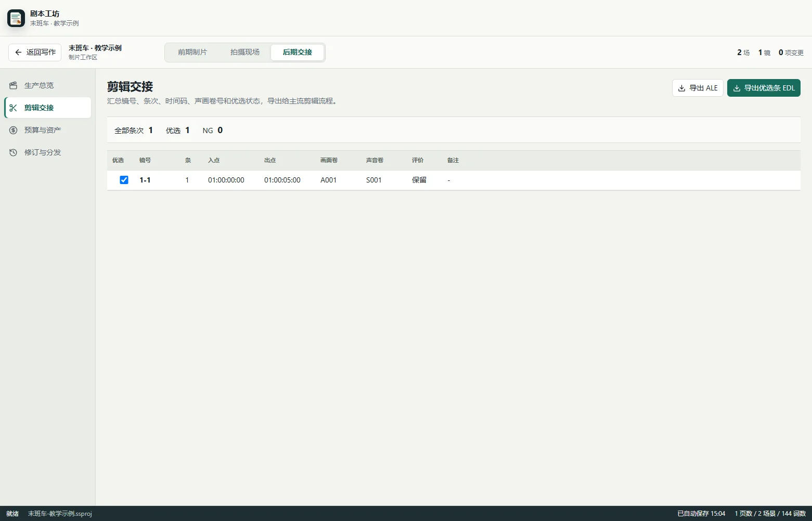Filter by 全部条次 count

(x=134, y=131)
